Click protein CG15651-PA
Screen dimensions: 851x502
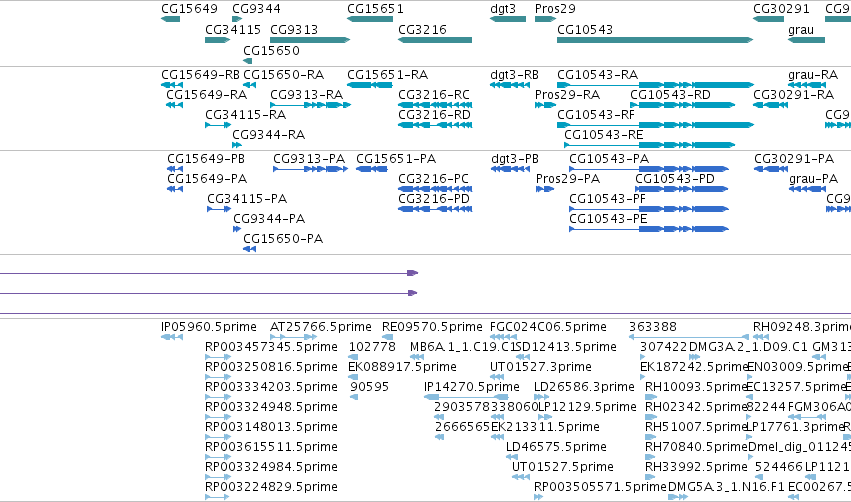372,169
